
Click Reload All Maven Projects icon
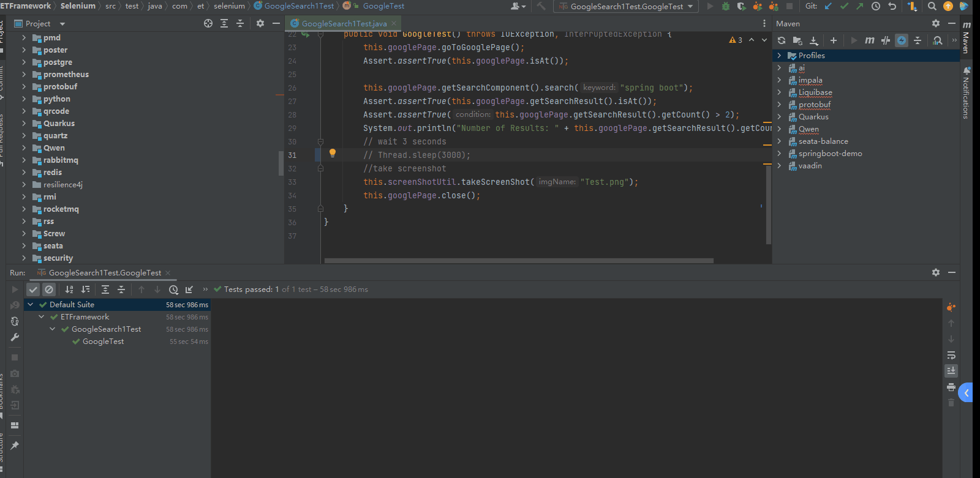pos(782,40)
